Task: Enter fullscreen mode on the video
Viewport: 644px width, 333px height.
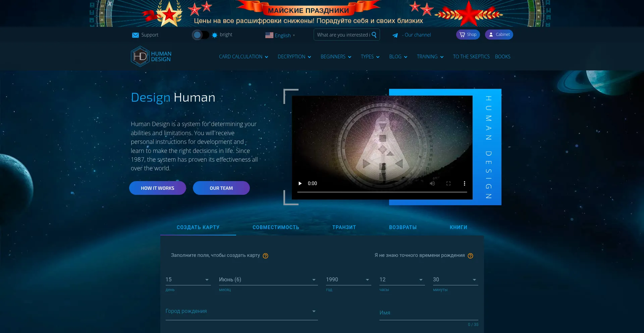Action: point(448,183)
